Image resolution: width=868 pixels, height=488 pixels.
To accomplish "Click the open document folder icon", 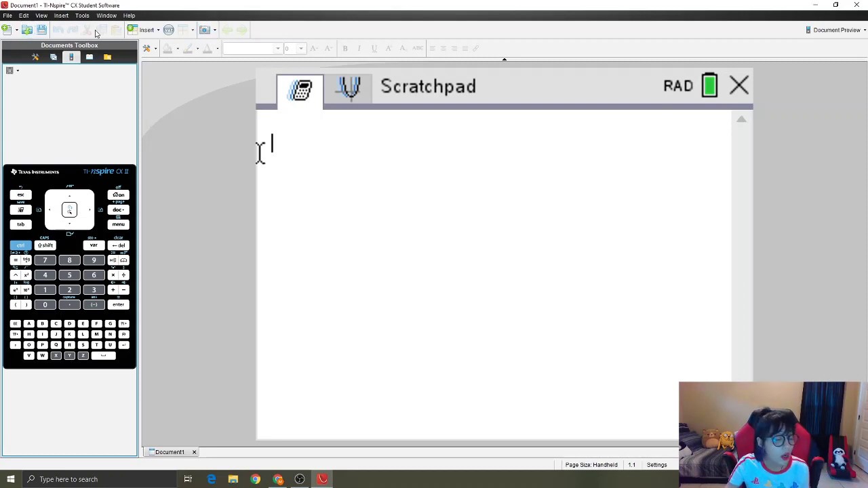I will point(27,30).
